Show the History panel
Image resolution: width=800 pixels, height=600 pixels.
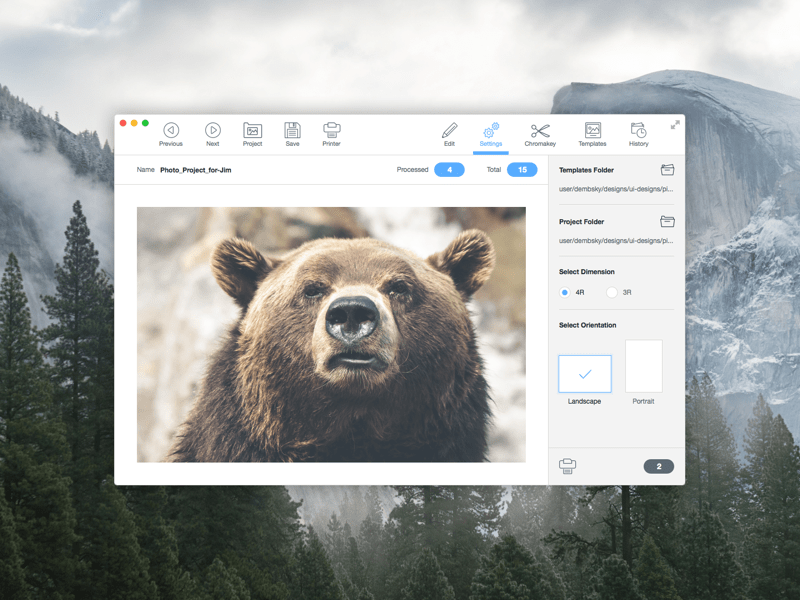(x=638, y=131)
